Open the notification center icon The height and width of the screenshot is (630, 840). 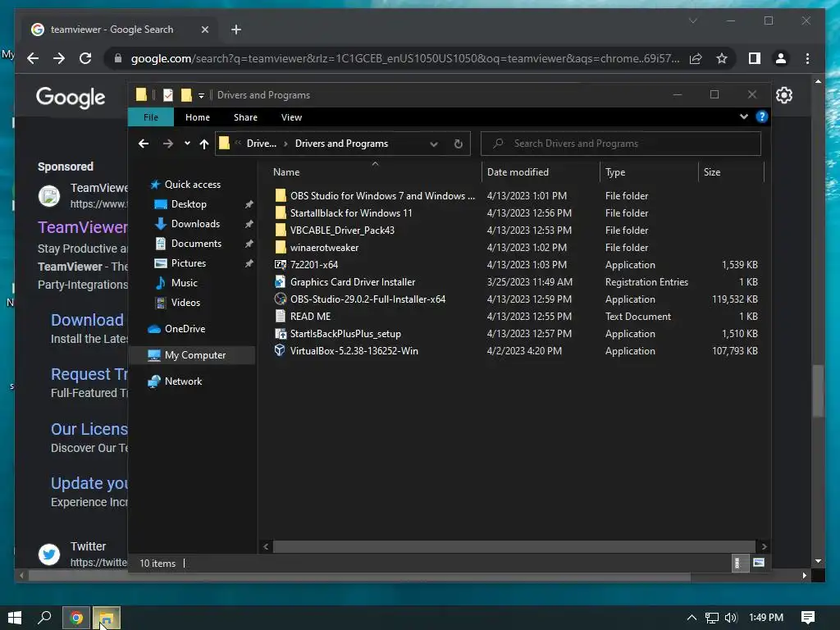[808, 618]
